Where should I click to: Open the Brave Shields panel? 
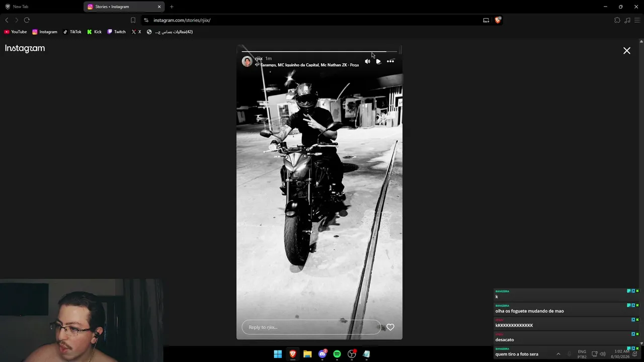tap(498, 20)
